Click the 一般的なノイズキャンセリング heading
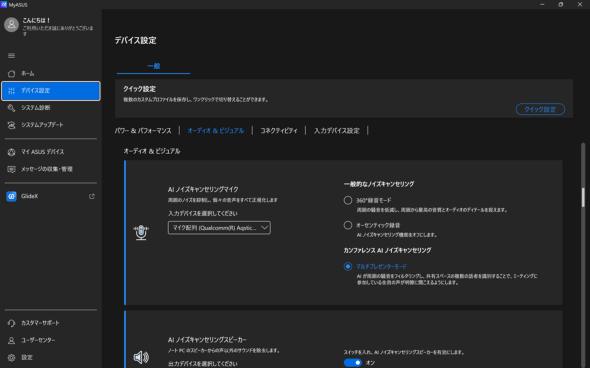590x368 pixels. 379,184
